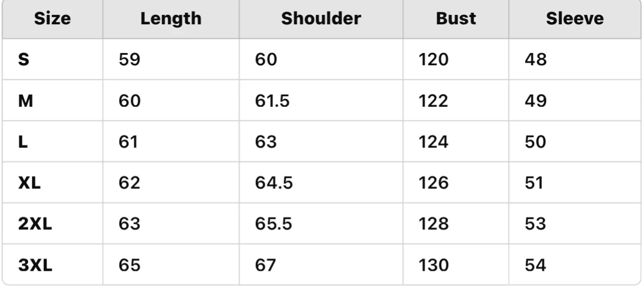Image resolution: width=644 pixels, height=299 pixels.
Task: Select the 65.5 shoulder cell
Action: point(273,224)
